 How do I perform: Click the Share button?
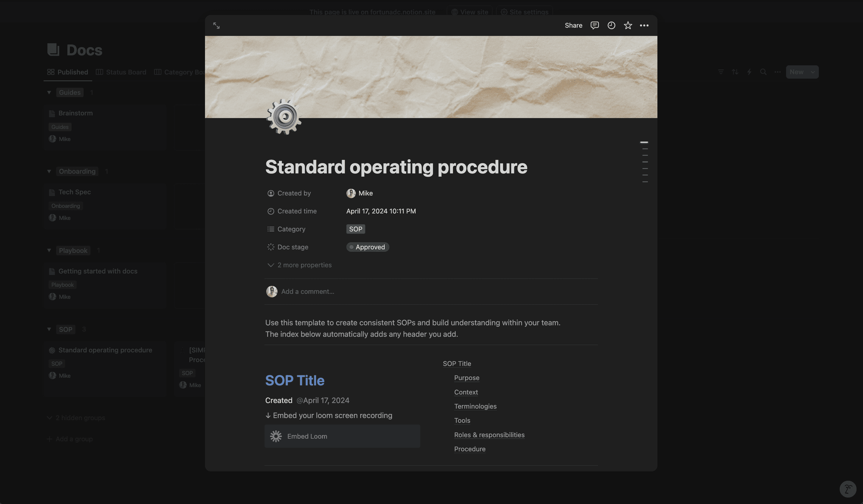click(573, 25)
